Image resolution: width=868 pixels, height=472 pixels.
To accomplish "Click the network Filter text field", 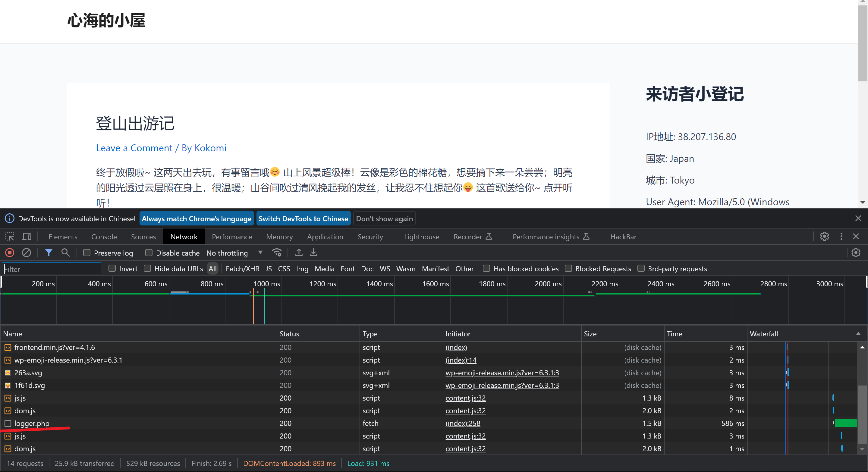I will pos(52,269).
